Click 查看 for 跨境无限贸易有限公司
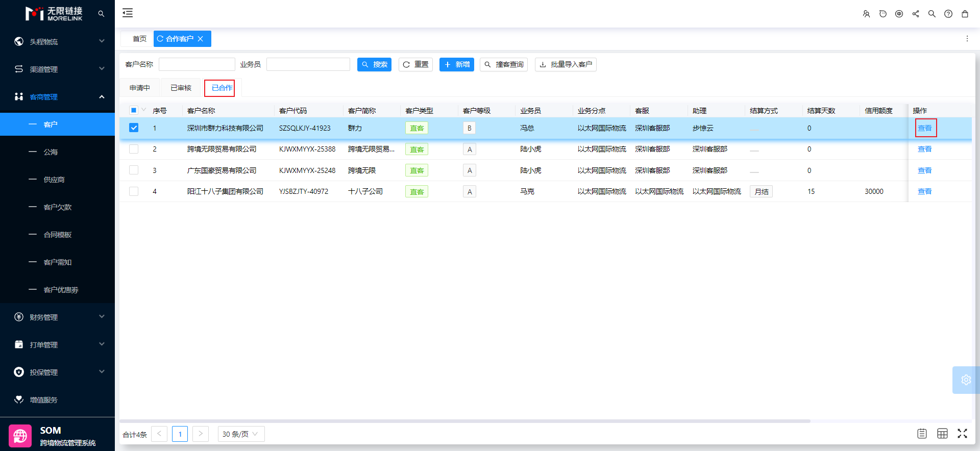Viewport: 980px width, 451px height. click(x=925, y=149)
